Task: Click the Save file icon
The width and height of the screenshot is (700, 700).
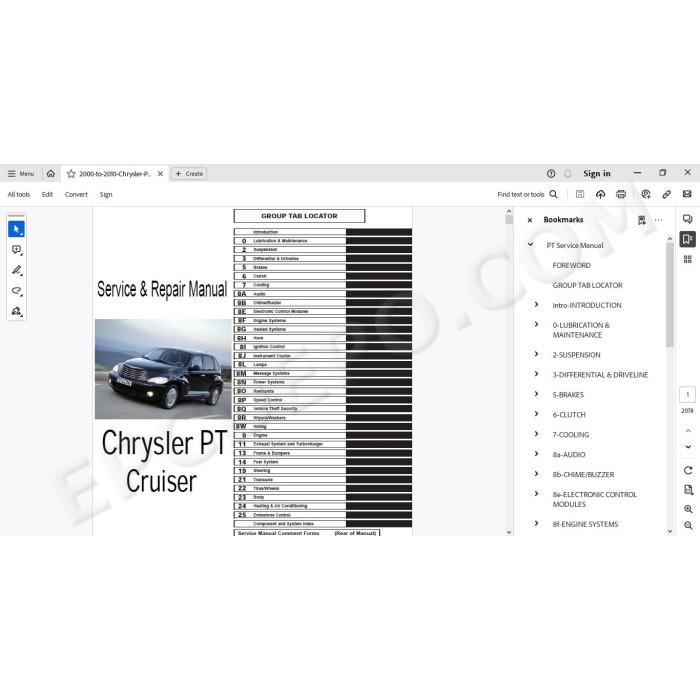Action: [579, 194]
